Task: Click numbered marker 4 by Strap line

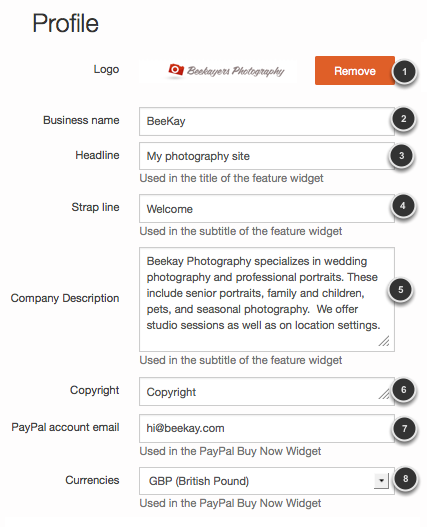Action: click(x=403, y=206)
